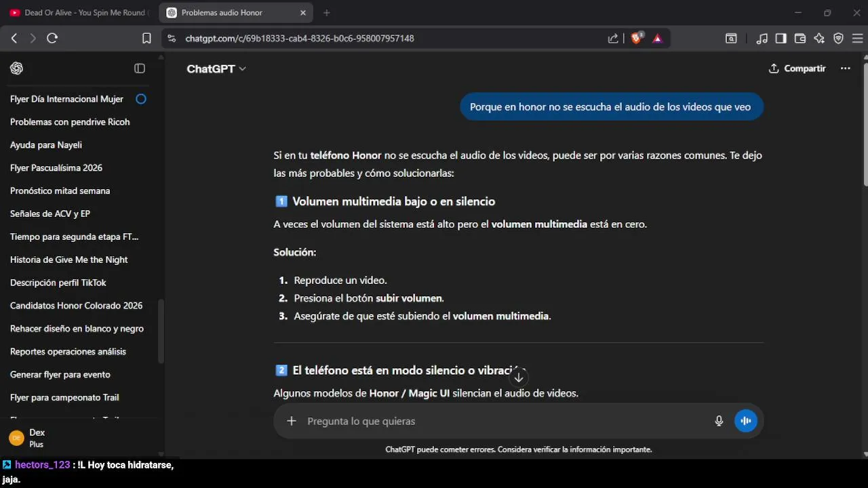This screenshot has height=488, width=868.
Task: Close the Problemas audio Honor tab
Action: point(303,13)
